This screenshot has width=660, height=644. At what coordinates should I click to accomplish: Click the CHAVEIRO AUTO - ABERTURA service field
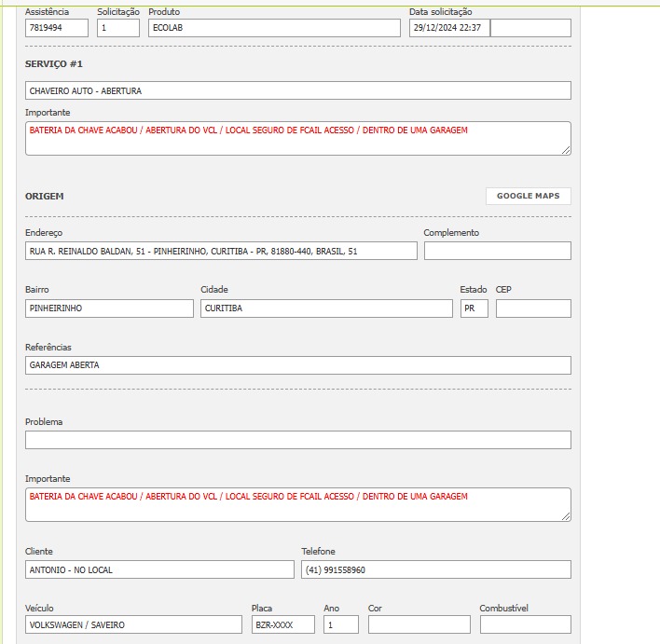pos(297,91)
